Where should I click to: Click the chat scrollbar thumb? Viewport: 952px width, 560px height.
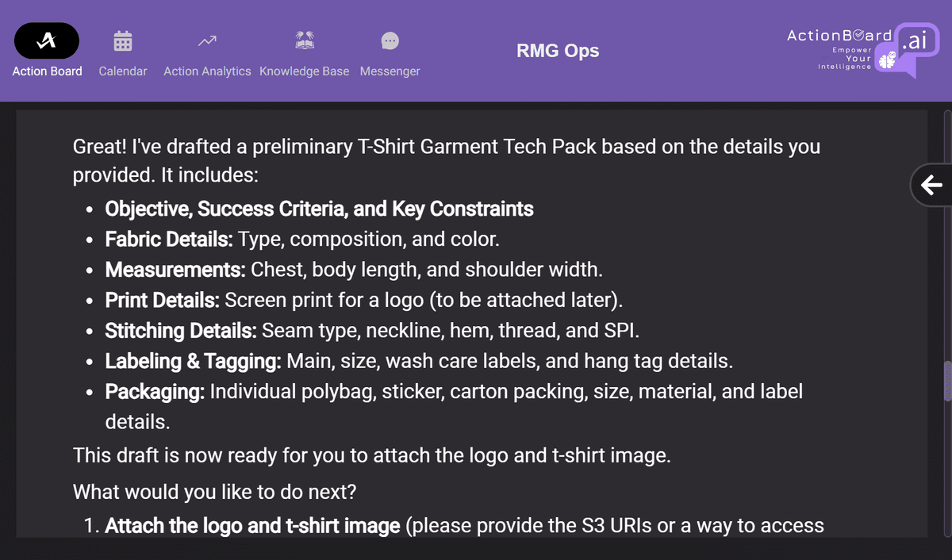(946, 383)
